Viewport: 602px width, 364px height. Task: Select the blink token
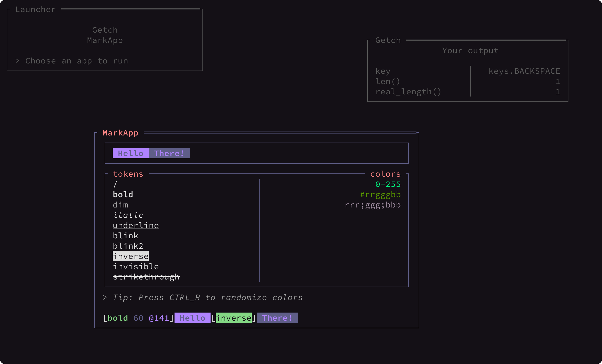pos(125,236)
